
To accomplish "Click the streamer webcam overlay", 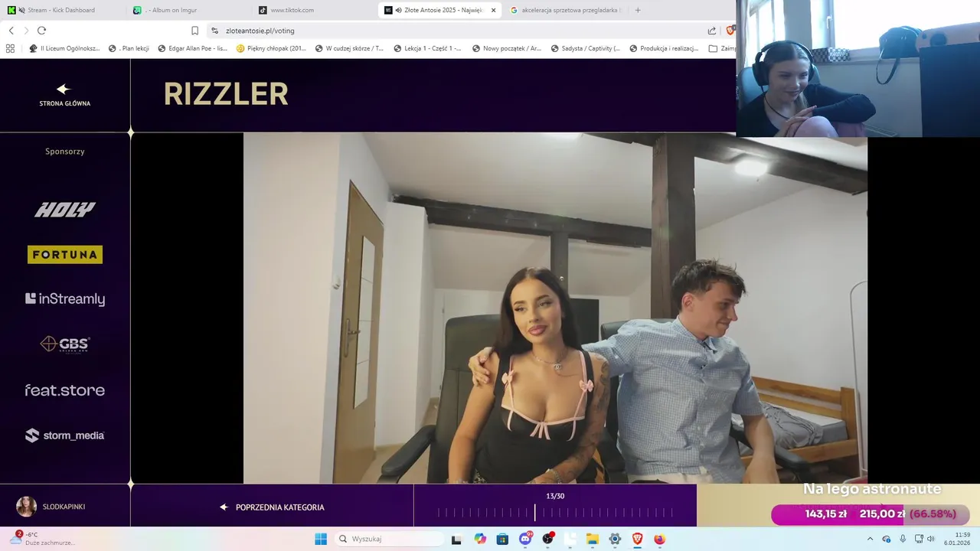I will coord(858,69).
